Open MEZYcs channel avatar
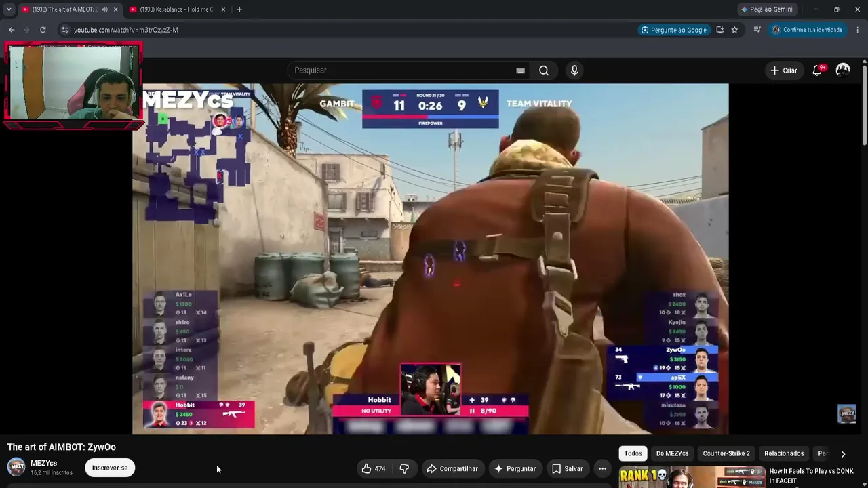This screenshot has width=868, height=488. point(16,468)
